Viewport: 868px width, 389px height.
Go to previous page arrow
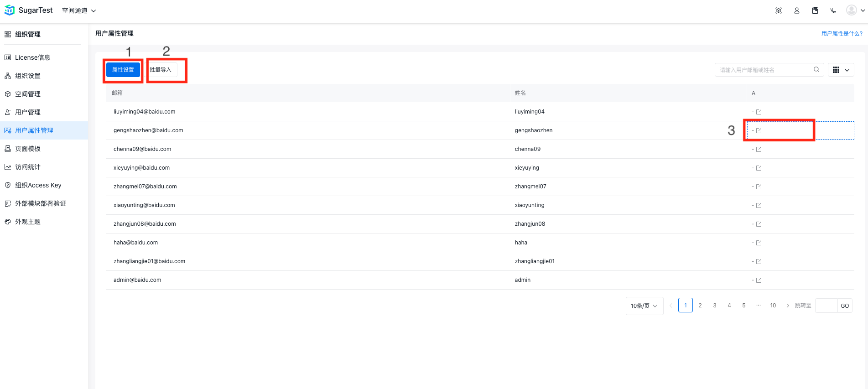[x=671, y=306]
